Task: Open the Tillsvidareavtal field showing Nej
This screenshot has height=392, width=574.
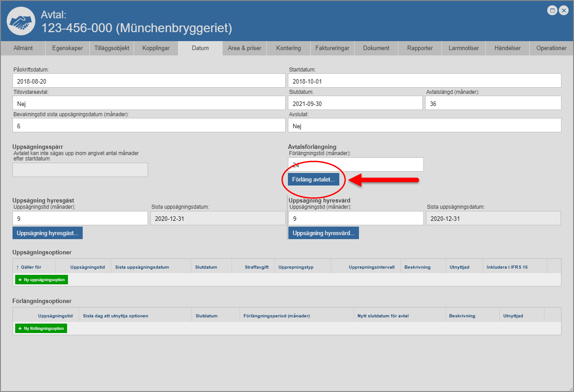Action: [x=149, y=103]
